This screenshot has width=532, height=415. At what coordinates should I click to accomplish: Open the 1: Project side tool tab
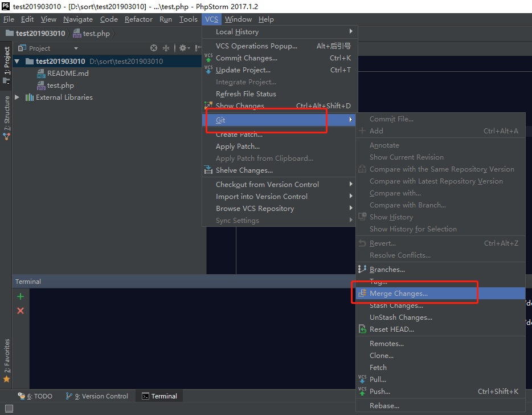6,65
